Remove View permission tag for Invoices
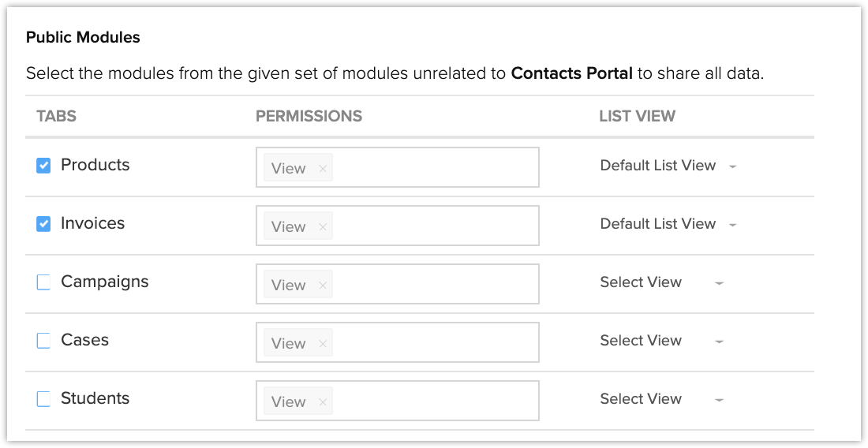 coord(322,226)
